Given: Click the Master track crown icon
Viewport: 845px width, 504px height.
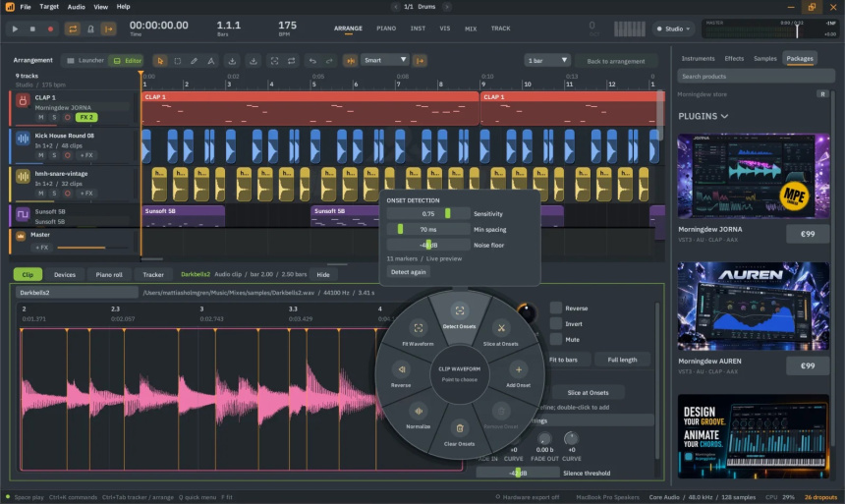Looking at the screenshot, I should (21, 236).
